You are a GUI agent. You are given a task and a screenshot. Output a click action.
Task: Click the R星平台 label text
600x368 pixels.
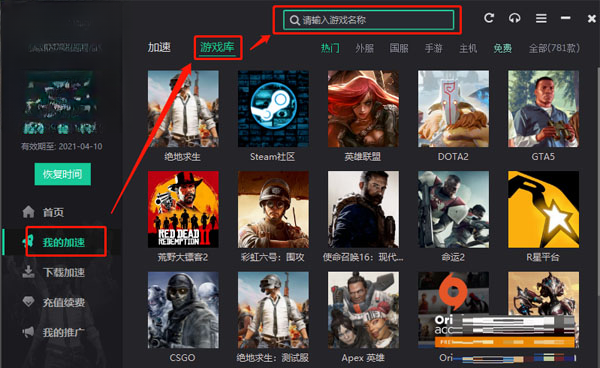click(543, 257)
